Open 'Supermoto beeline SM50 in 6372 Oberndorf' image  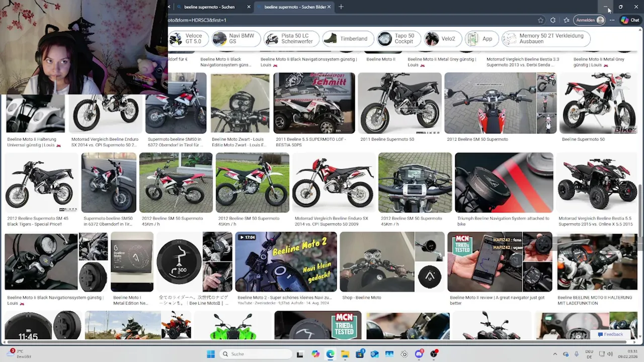tap(176, 103)
